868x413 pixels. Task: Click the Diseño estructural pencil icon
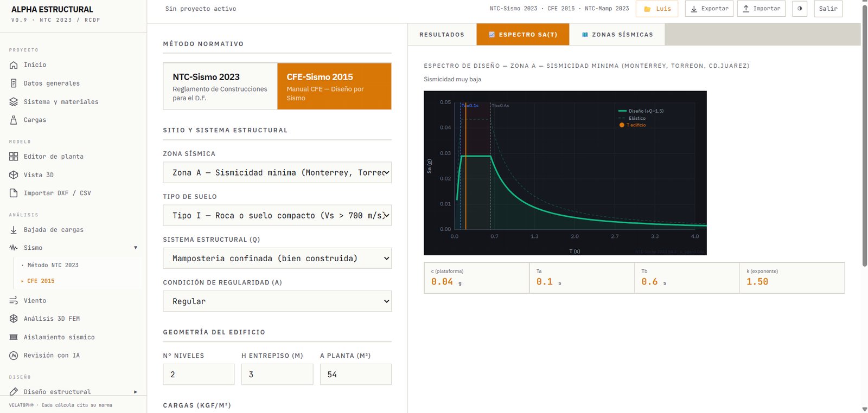pos(14,391)
